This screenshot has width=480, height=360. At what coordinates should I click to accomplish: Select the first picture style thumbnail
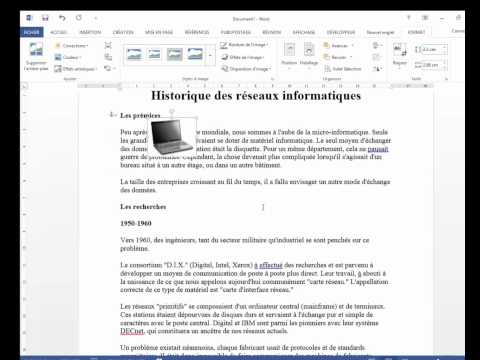(134, 54)
